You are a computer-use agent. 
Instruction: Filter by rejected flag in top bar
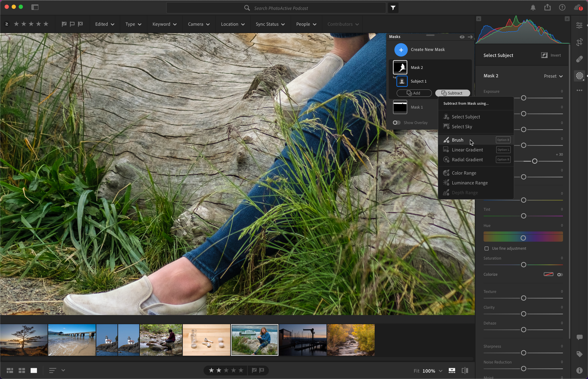coord(80,24)
